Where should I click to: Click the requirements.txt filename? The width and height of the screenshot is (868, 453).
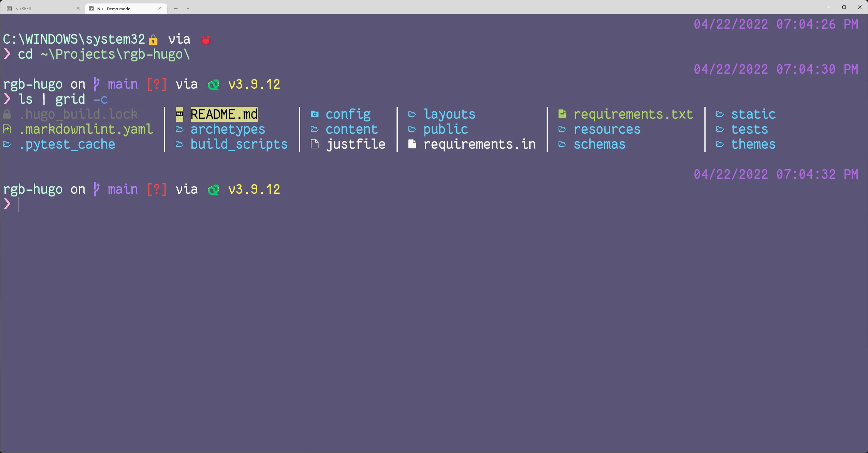click(633, 114)
